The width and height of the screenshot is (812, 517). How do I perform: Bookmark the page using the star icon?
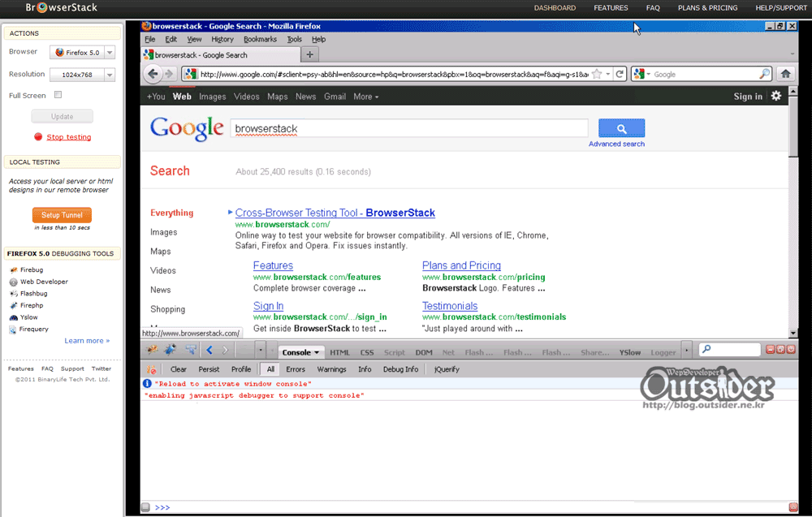[x=597, y=74]
